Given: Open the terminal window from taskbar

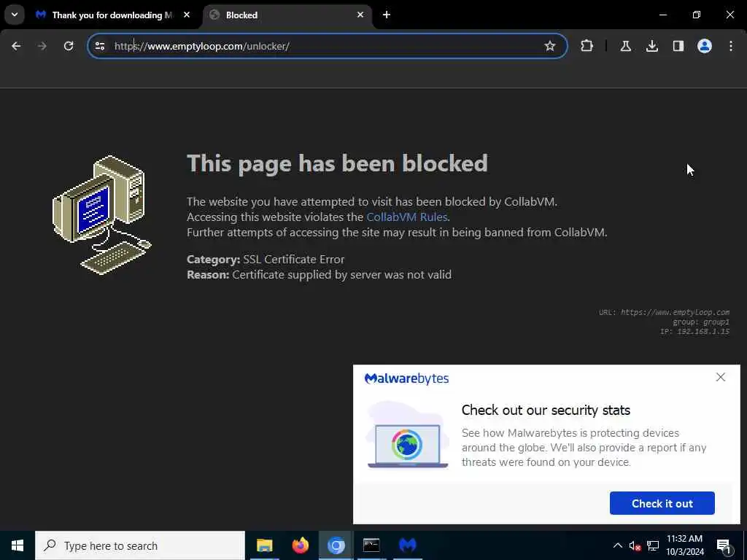Looking at the screenshot, I should pyautogui.click(x=371, y=545).
